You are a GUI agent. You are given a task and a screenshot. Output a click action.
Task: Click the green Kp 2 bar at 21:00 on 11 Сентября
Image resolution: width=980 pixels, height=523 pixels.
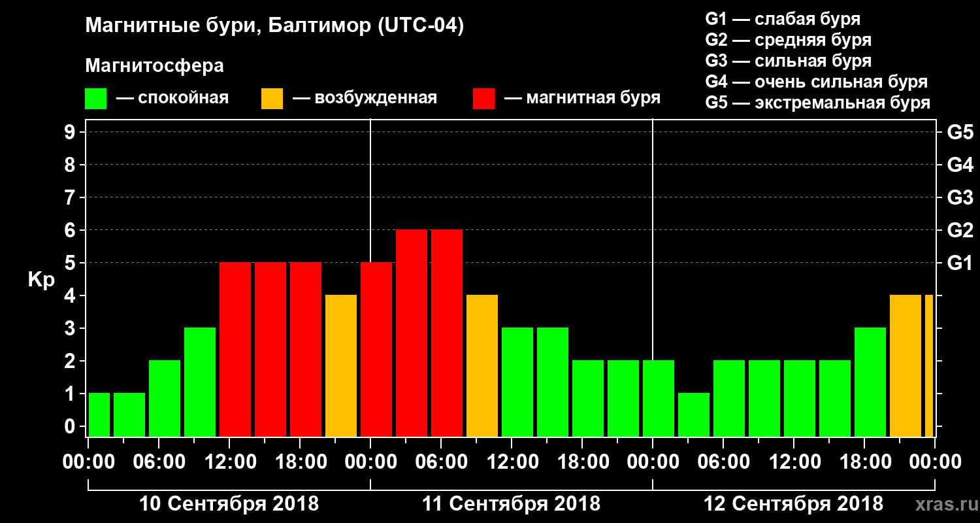[623, 398]
